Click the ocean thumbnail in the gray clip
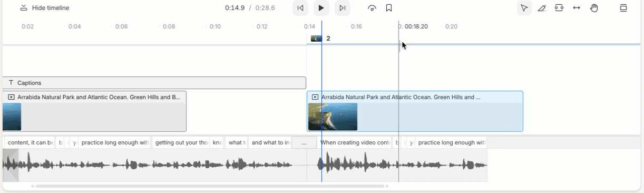Screen dimensions: 644x193 pyautogui.click(x=12, y=117)
